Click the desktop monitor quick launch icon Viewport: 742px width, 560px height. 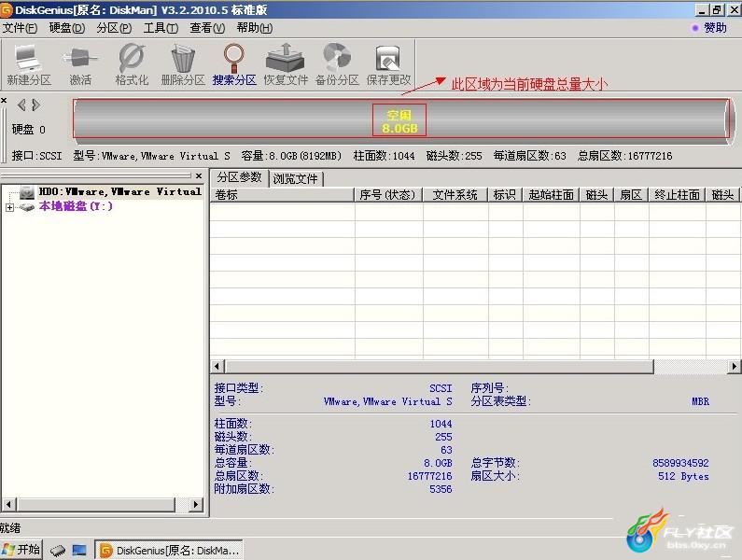[79, 550]
